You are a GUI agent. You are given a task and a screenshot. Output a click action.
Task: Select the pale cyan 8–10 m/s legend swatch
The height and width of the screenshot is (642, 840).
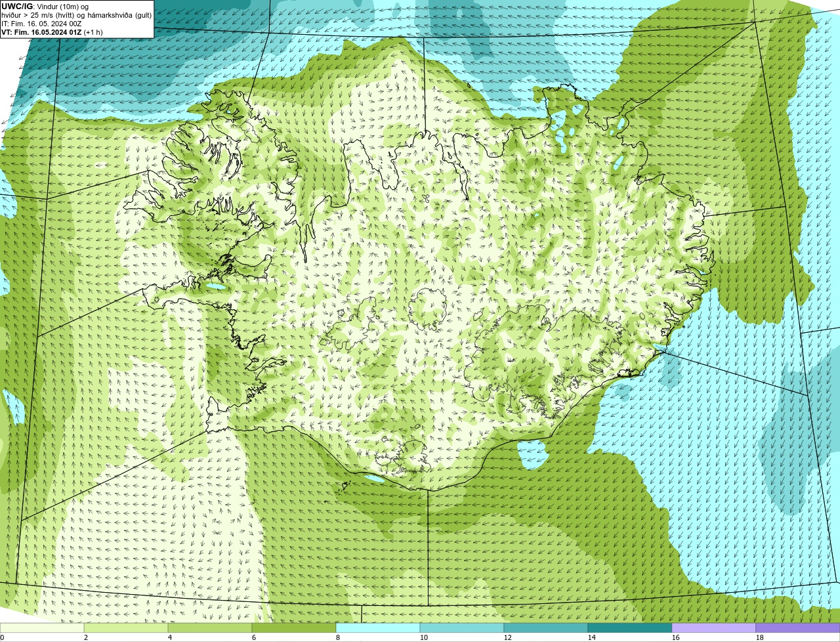[x=378, y=628]
